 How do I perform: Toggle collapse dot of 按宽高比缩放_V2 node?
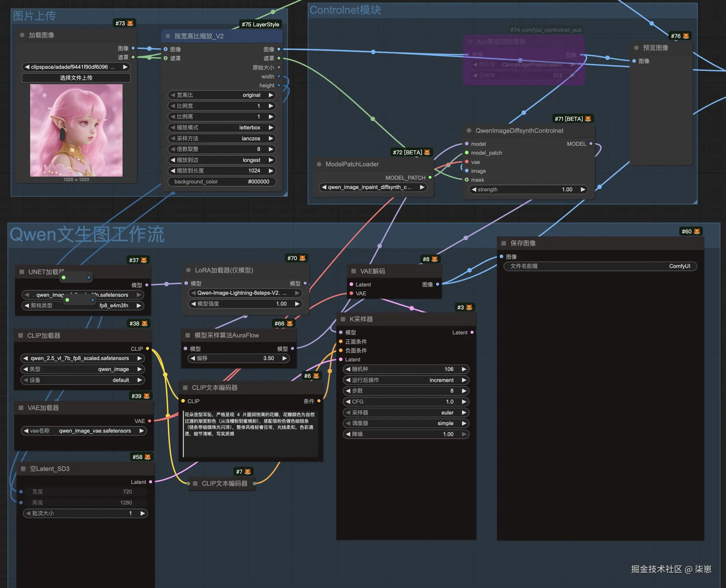[x=168, y=36]
